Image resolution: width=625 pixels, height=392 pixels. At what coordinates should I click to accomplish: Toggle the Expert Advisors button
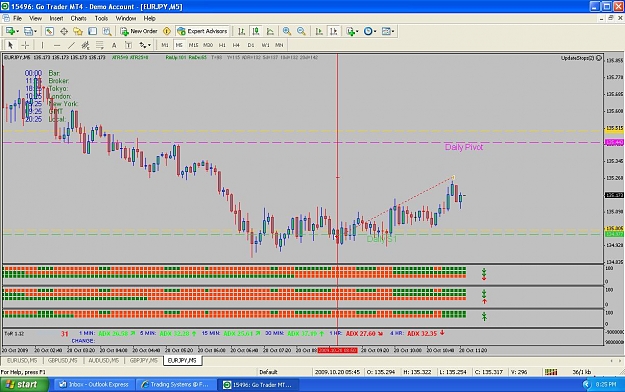[202, 31]
